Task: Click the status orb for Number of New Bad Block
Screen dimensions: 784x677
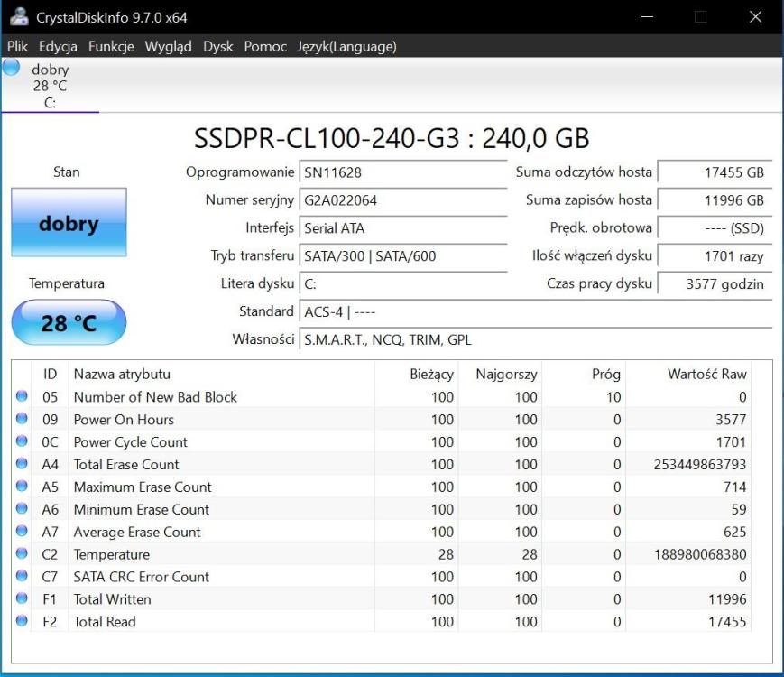Action: click(x=22, y=396)
